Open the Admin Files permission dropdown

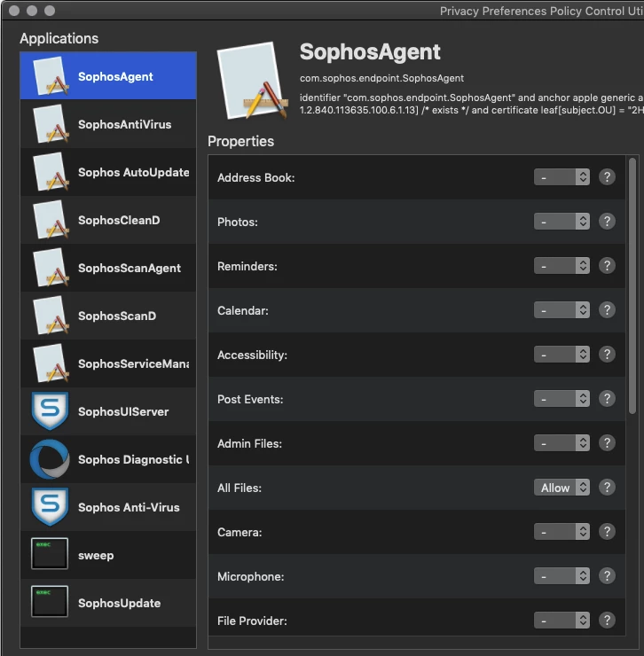tap(562, 443)
